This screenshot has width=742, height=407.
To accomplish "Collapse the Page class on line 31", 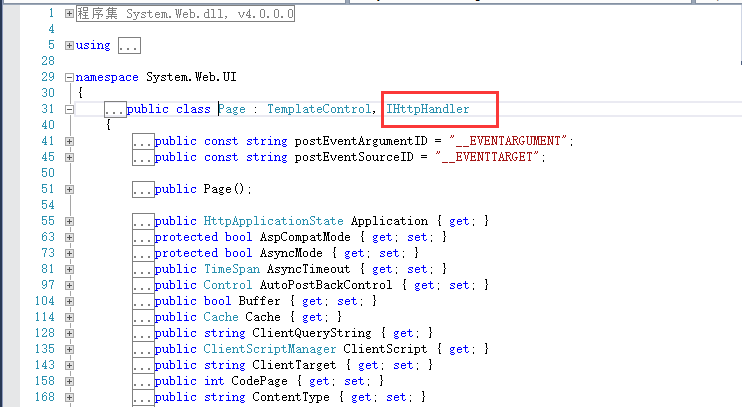I will click(69, 109).
